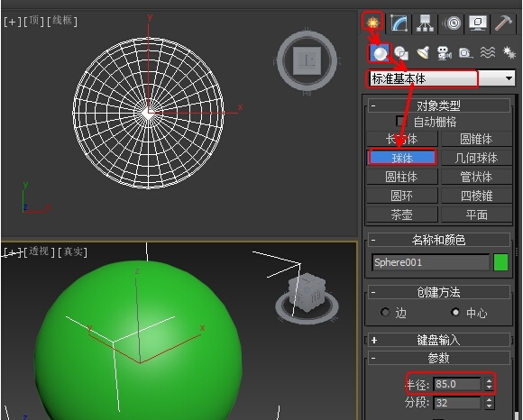Screen dimensions: 523x420
Task: Open the 真实 shading label menu
Action: [72, 251]
